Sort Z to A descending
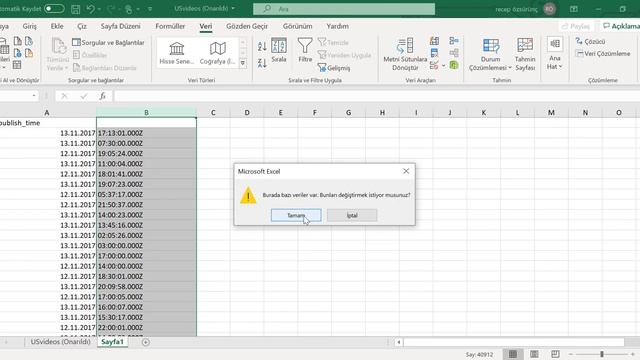This screenshot has height=360, width=640. (262, 63)
